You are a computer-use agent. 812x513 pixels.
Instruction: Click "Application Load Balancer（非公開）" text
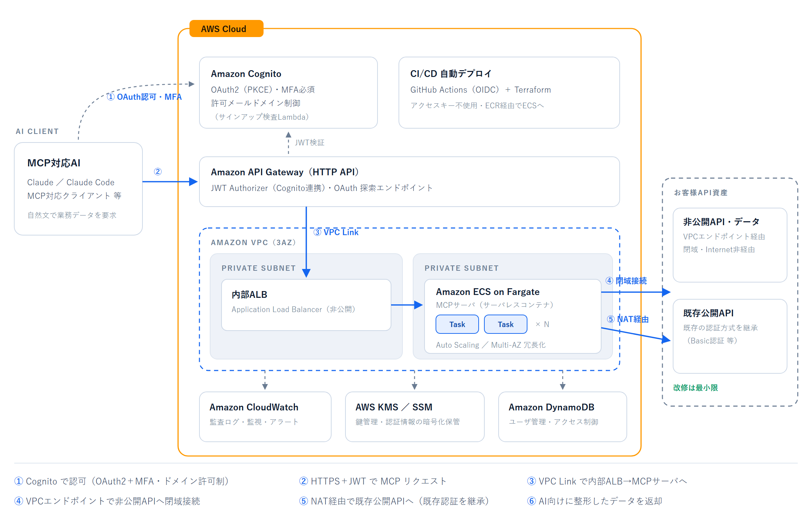(x=293, y=310)
